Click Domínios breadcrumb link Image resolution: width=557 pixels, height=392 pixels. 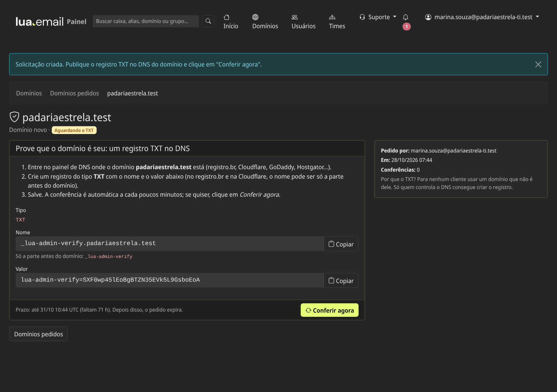[29, 93]
